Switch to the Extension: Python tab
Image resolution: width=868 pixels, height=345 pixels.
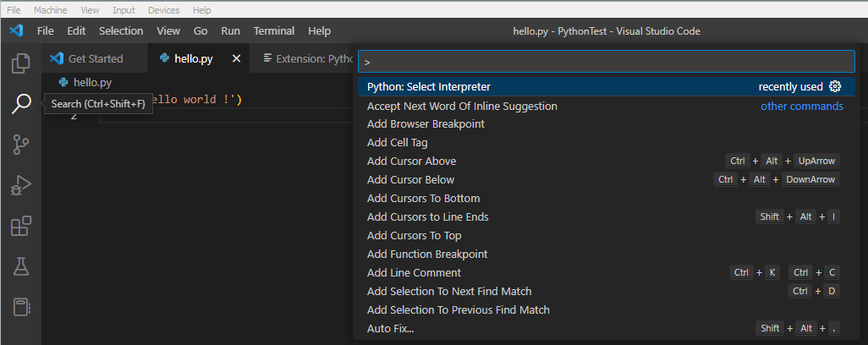pyautogui.click(x=302, y=58)
